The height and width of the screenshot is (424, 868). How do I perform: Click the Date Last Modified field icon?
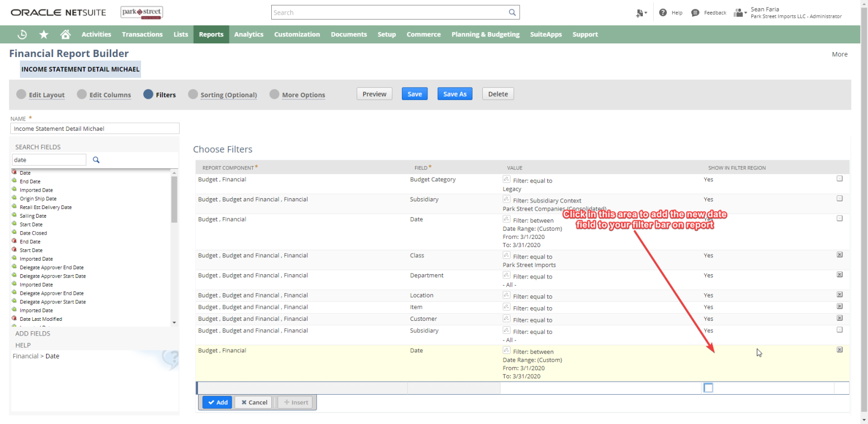[x=15, y=318]
